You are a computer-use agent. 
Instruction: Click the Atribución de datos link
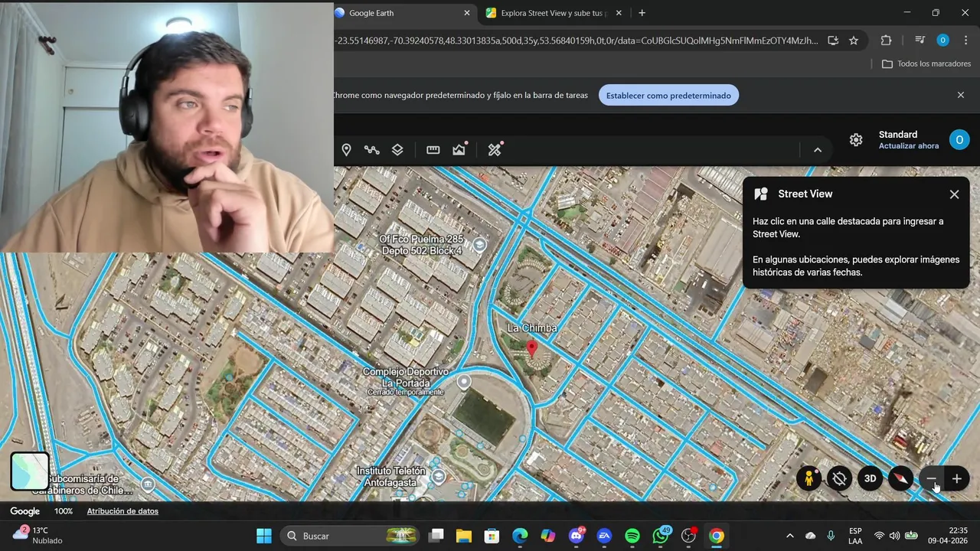click(122, 511)
